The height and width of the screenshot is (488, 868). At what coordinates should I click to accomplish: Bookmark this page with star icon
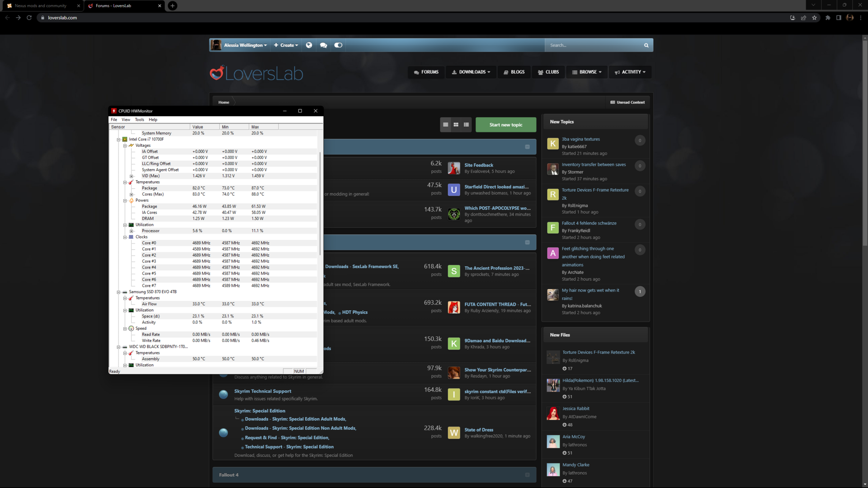(x=814, y=18)
